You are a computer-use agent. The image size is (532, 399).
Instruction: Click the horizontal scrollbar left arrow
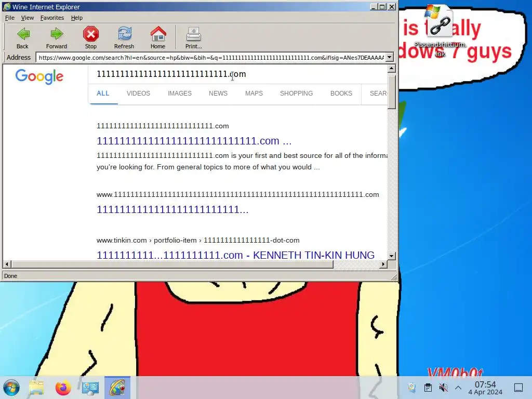tap(7, 264)
